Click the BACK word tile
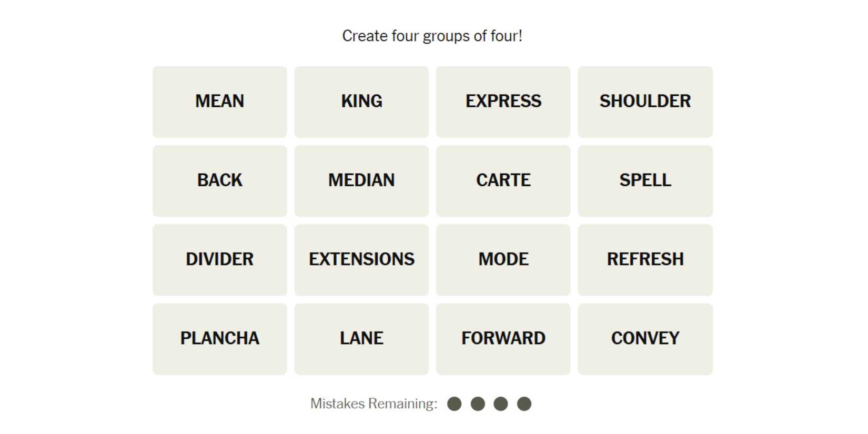 [x=219, y=180]
